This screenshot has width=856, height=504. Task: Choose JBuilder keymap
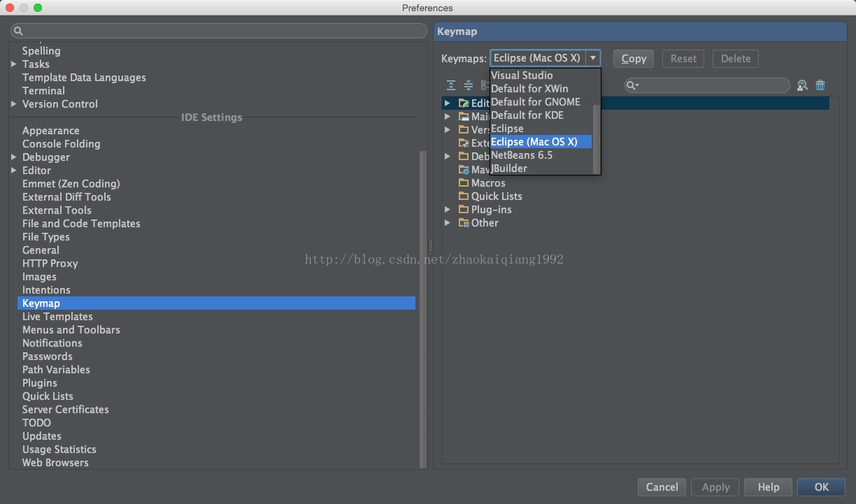541,168
